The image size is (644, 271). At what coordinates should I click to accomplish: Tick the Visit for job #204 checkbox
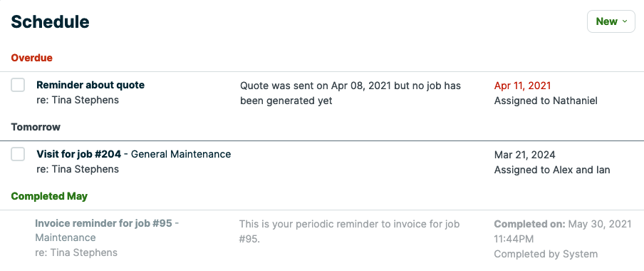(18, 154)
